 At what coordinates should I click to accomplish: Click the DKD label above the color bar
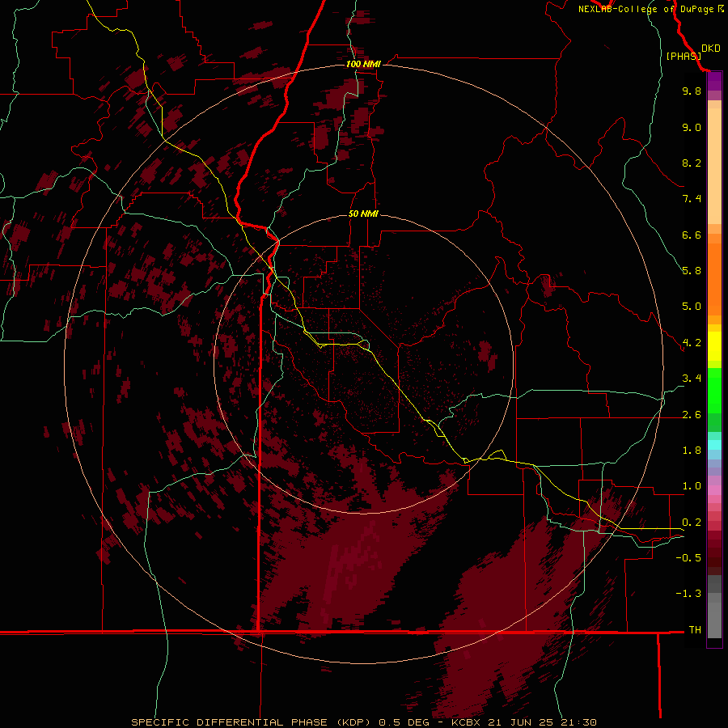[x=711, y=48]
